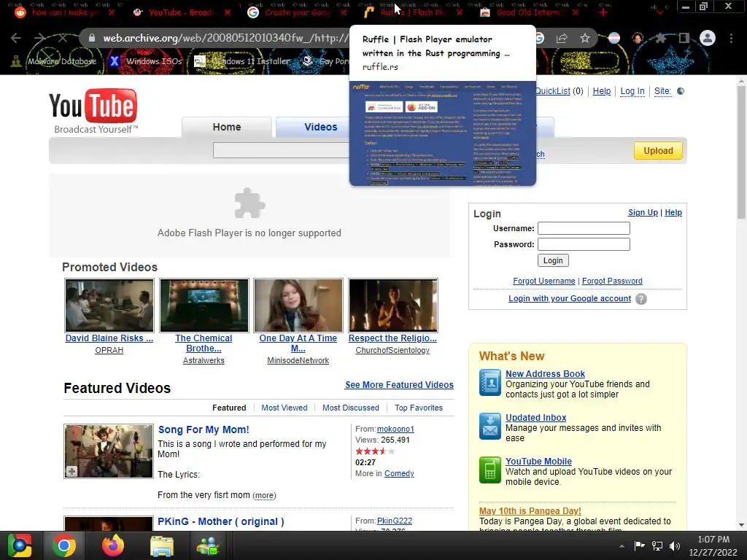Close the 'how can I make' Reddit tab
The width and height of the screenshot is (747, 560).
pyautogui.click(x=112, y=12)
